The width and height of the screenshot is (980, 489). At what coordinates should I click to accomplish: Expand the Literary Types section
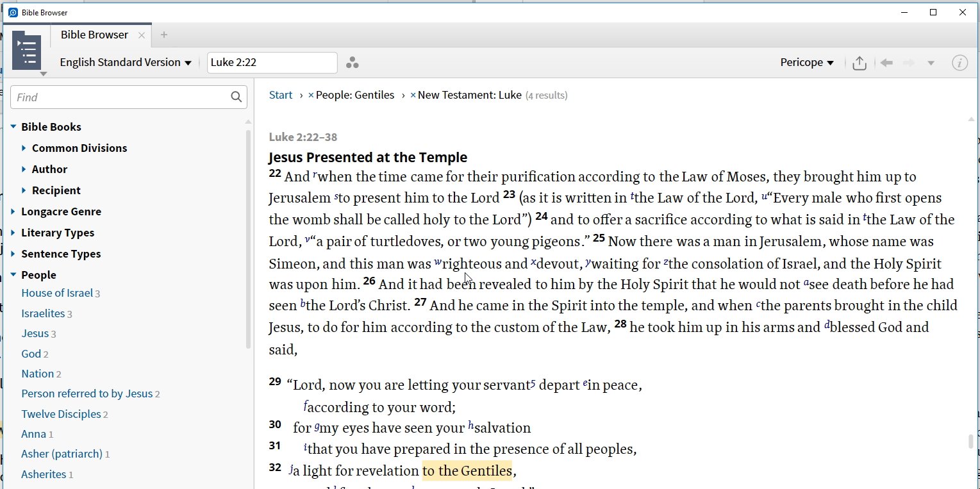coord(13,233)
